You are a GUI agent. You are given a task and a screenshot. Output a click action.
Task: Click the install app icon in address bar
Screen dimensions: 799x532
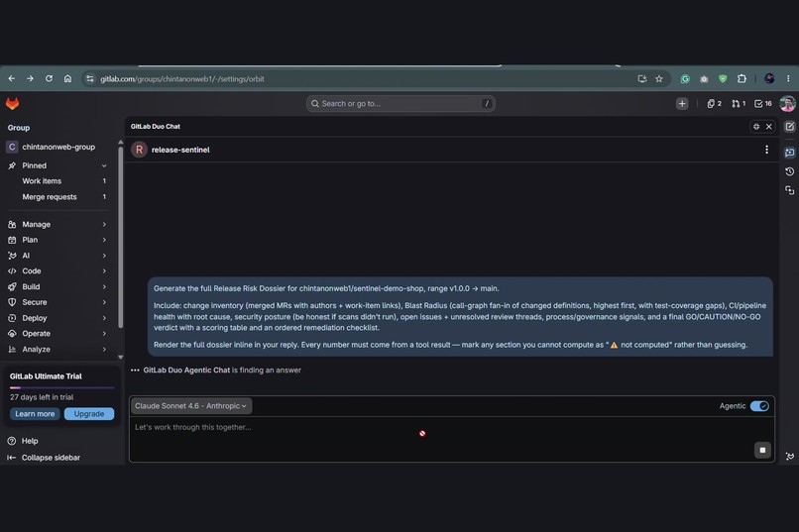tap(642, 79)
